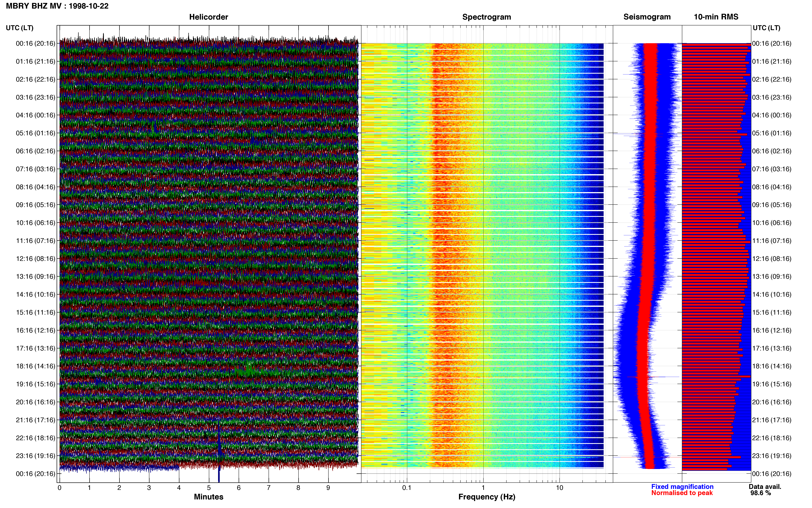Click the title 'MBRY BHZ MV : 1998-10-22'
Image resolution: width=812 pixels, height=508 pixels.
[x=57, y=6]
